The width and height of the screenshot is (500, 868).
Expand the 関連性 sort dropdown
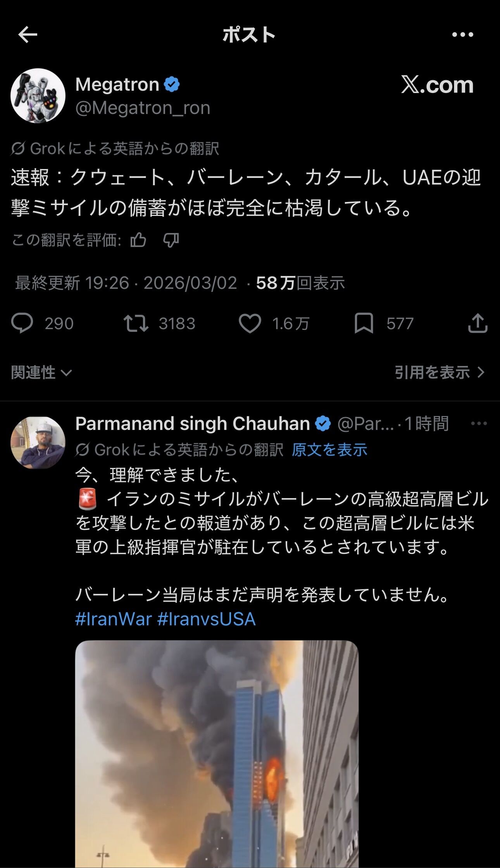tap(41, 373)
